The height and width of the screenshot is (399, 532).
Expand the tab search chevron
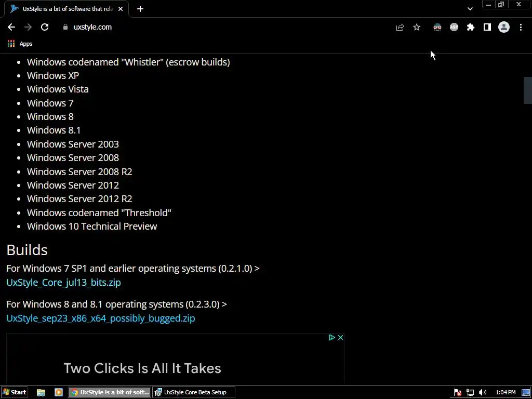pos(470,9)
